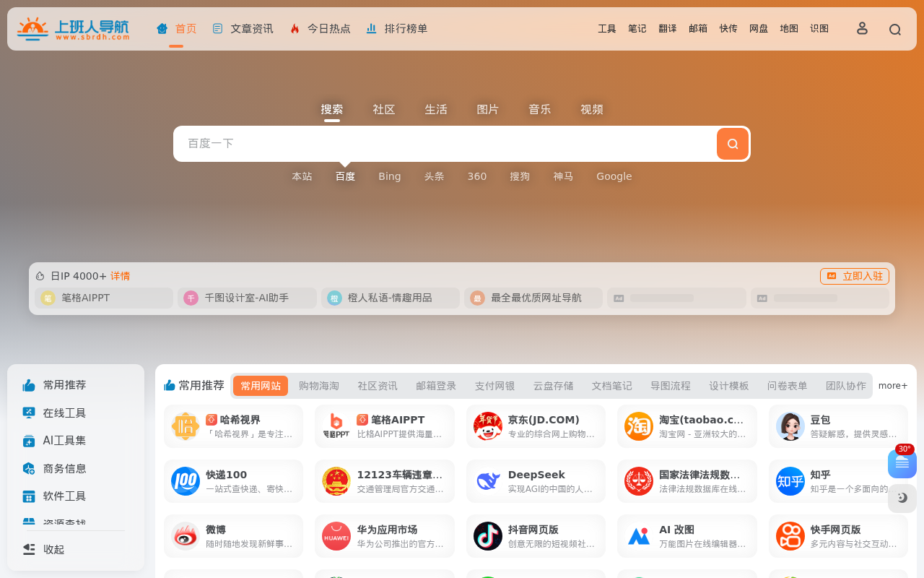
Task: Open the 笔记 header link
Action: (x=637, y=29)
